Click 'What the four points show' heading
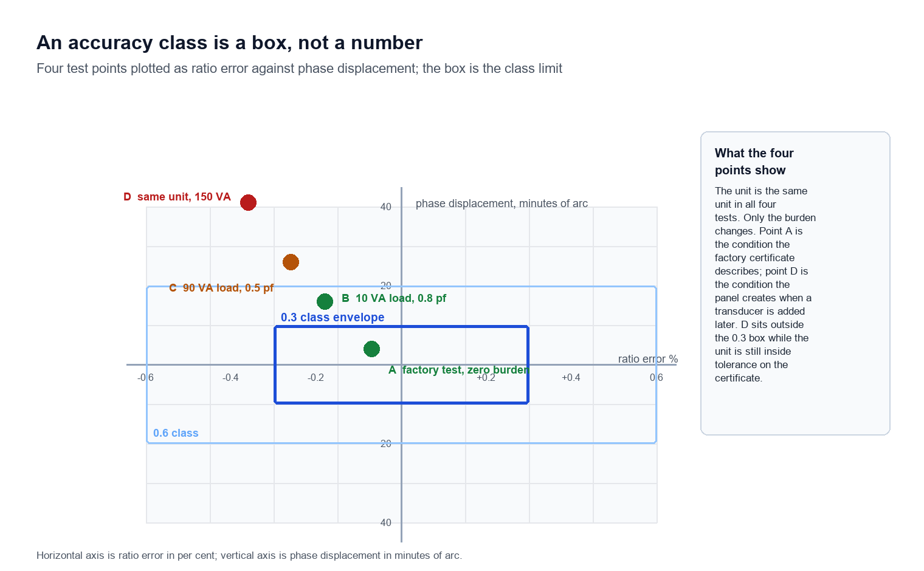Image resolution: width=924 pixels, height=571 pixels. pos(754,162)
